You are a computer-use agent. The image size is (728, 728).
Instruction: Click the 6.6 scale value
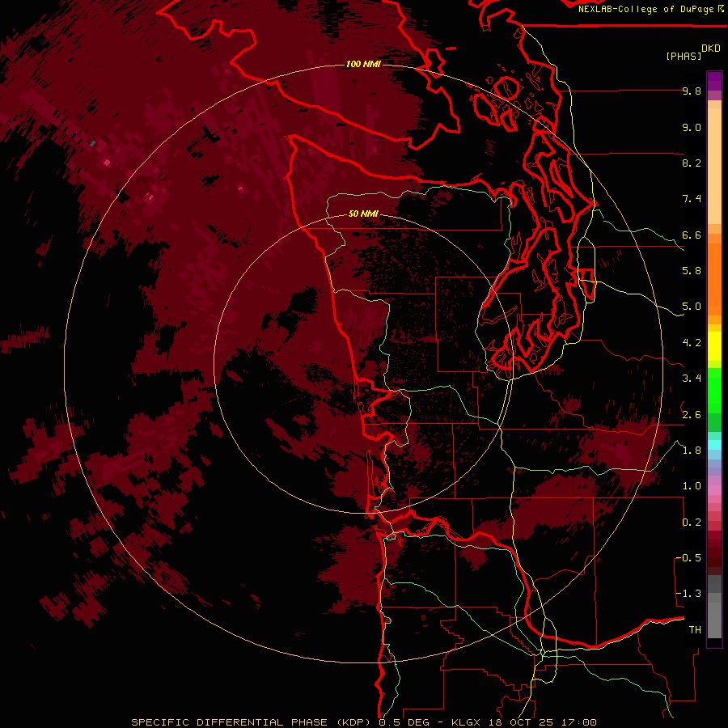[x=692, y=235]
